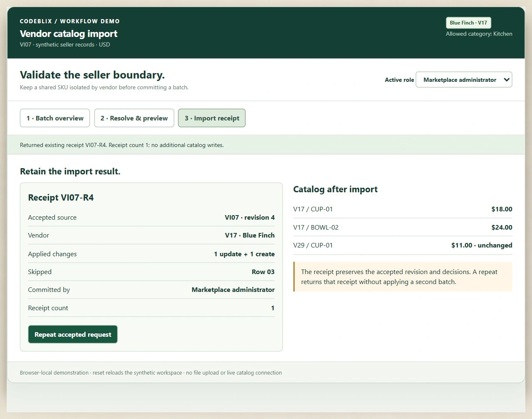This screenshot has width=532, height=419.
Task: Click the Skipped Row 03 value
Action: pyautogui.click(x=263, y=272)
